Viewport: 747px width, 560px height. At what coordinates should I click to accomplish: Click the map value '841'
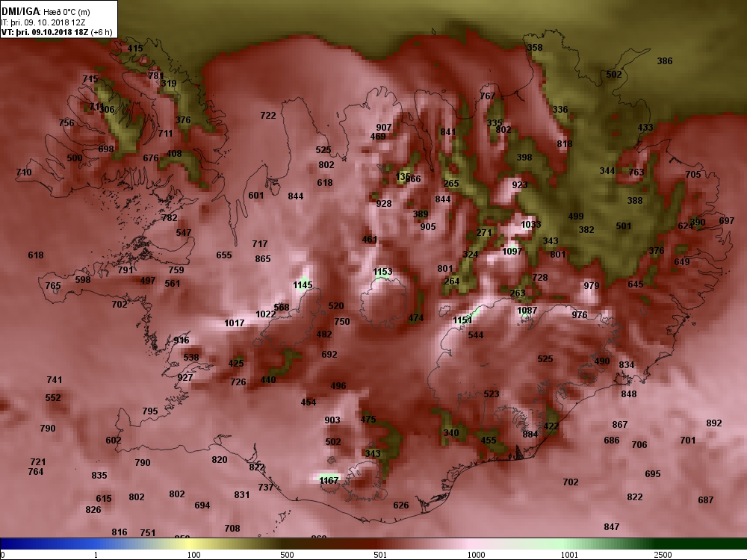click(447, 132)
